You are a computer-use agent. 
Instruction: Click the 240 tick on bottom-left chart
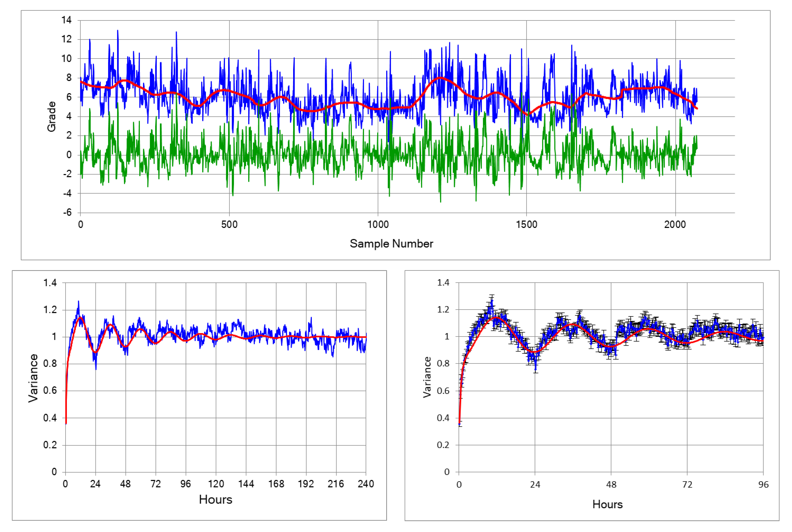(x=366, y=484)
